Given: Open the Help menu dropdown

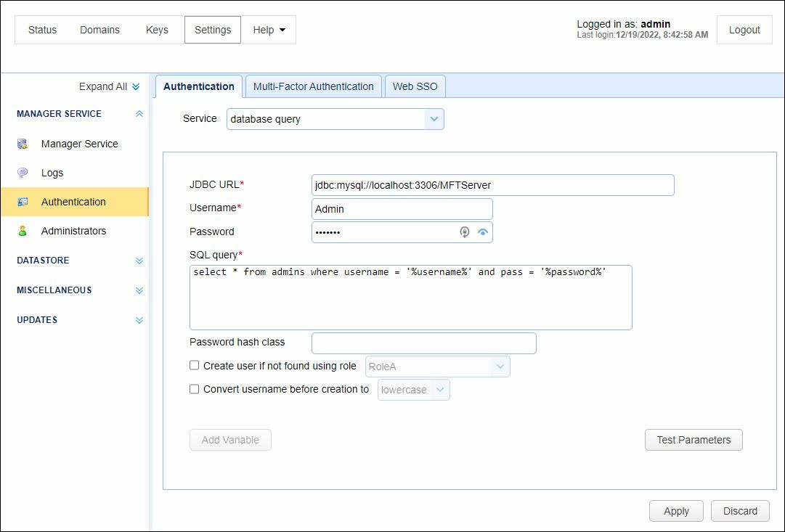Looking at the screenshot, I should pos(269,30).
